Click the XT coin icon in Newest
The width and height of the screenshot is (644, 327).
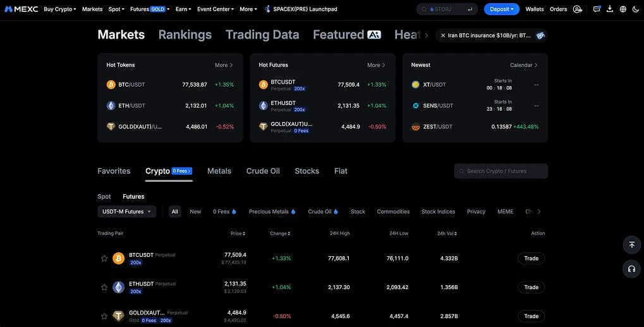[416, 85]
